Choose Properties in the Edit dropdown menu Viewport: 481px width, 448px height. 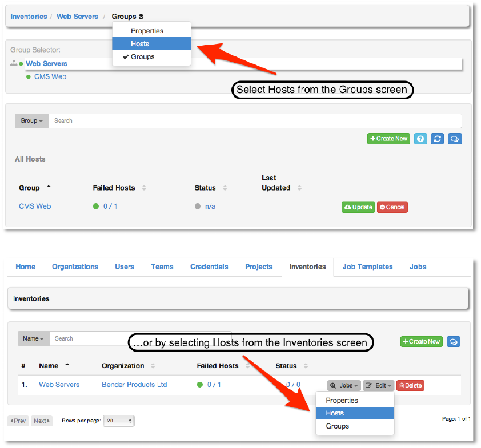click(355, 401)
